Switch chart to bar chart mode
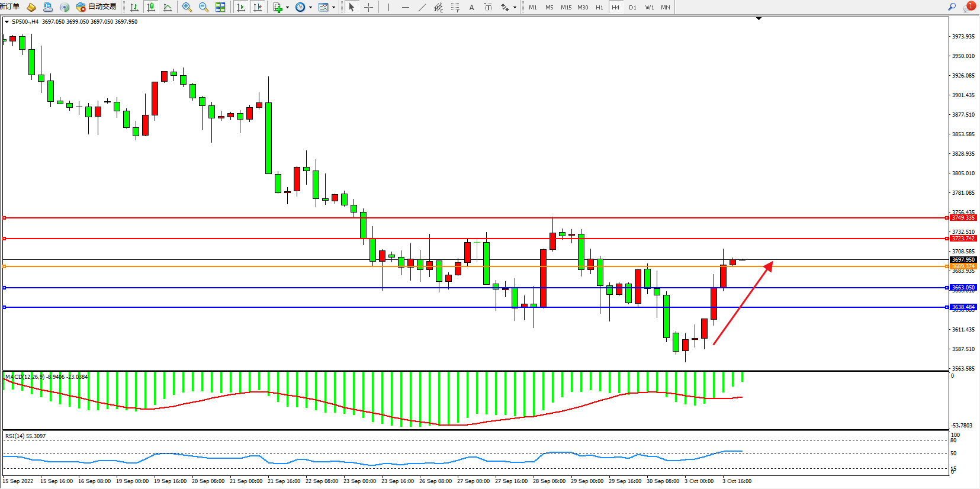Screen dimensions: 980x489 pyautogui.click(x=134, y=7)
